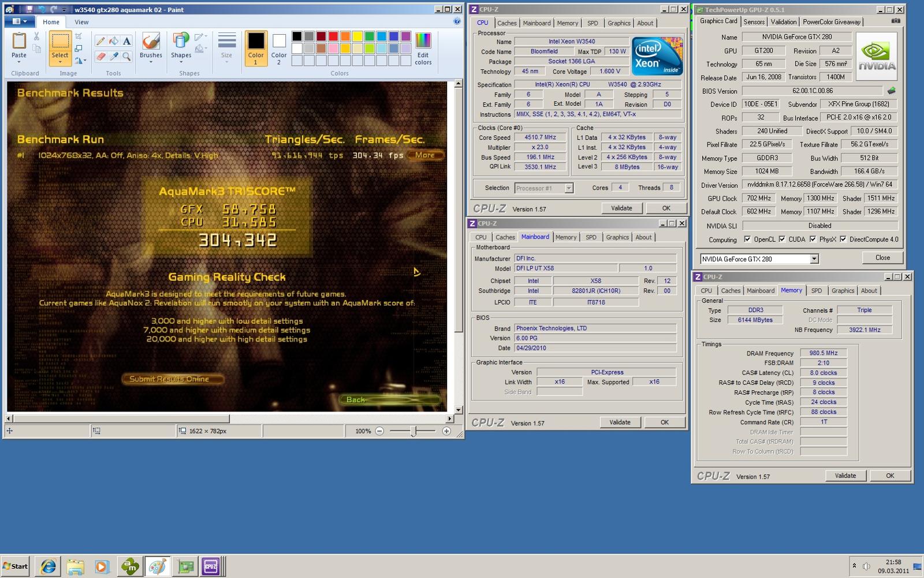Click the Paste clipboard icon
924x578 pixels.
[x=19, y=41]
